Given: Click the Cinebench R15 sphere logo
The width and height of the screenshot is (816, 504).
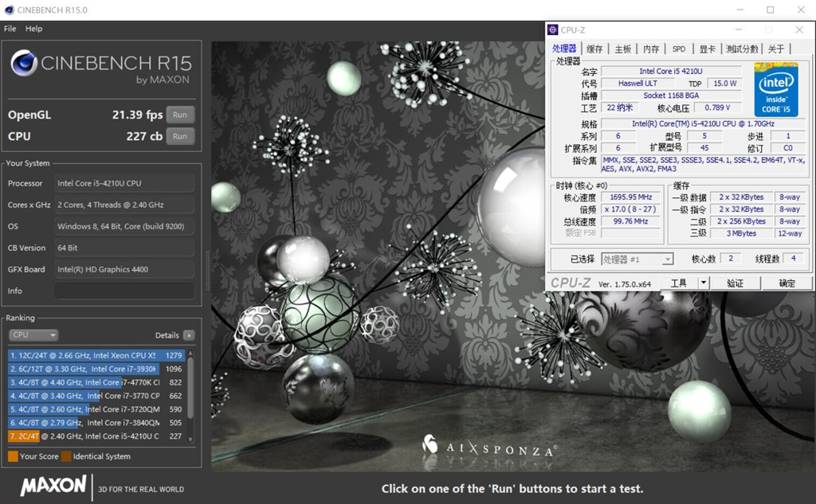Looking at the screenshot, I should [23, 64].
